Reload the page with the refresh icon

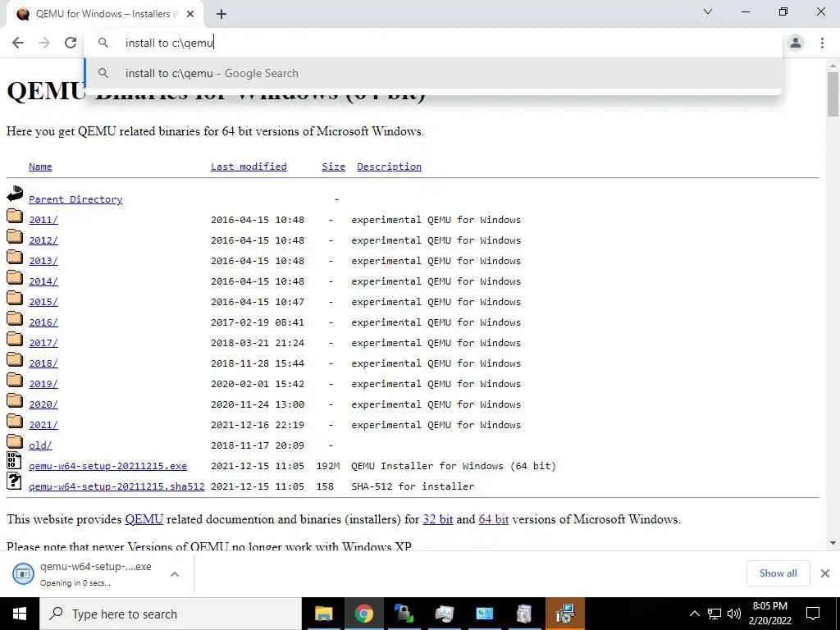(71, 43)
